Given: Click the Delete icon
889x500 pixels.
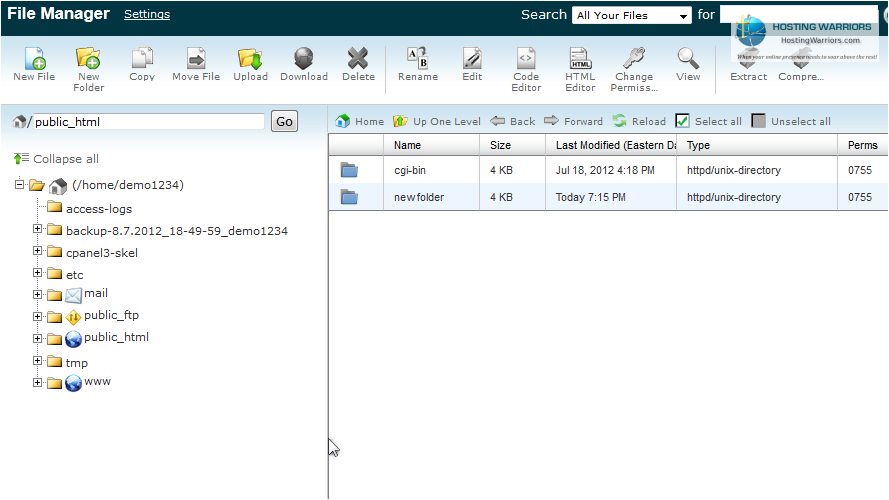Looking at the screenshot, I should click(358, 58).
